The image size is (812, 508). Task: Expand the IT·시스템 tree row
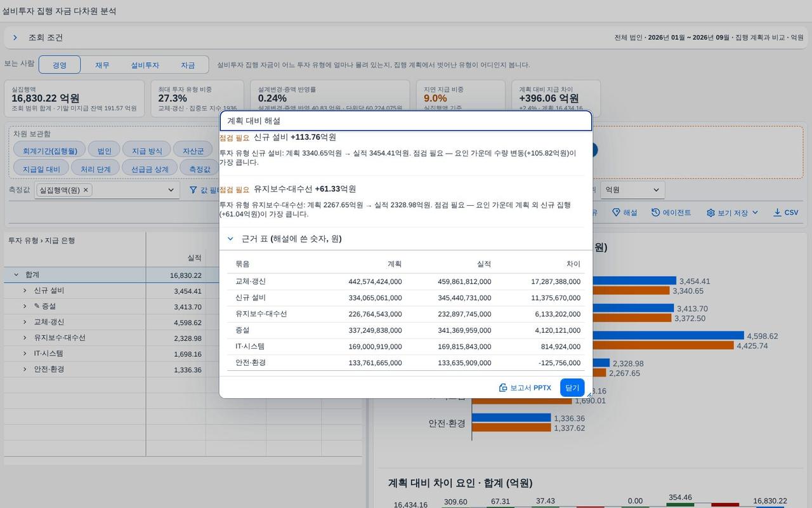25,354
